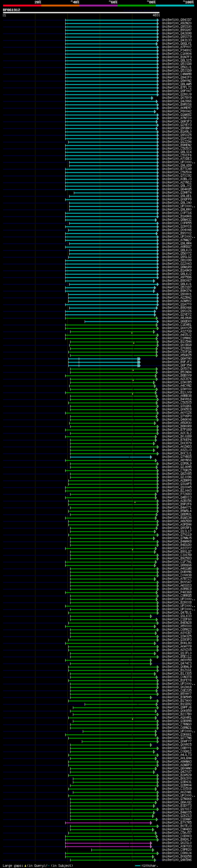This screenshot has width=197, height=868.
Task: Select label UniRef100_C1EAR1
Action: (x=177, y=325)
